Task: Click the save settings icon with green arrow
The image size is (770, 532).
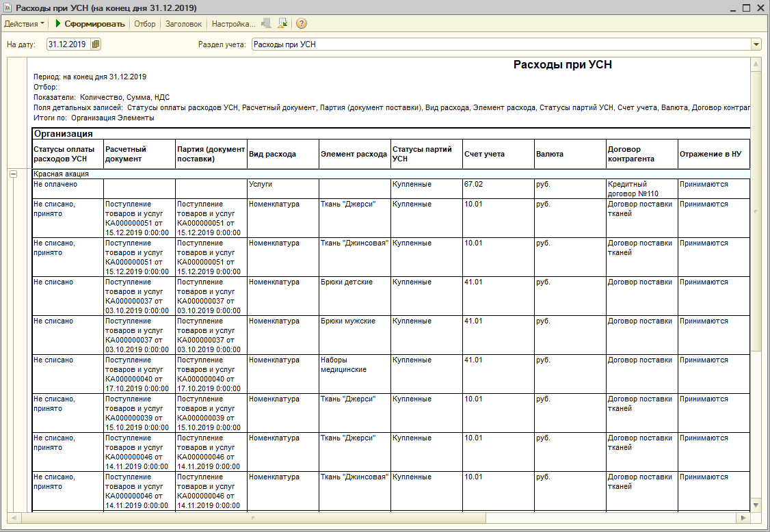Action: point(283,24)
